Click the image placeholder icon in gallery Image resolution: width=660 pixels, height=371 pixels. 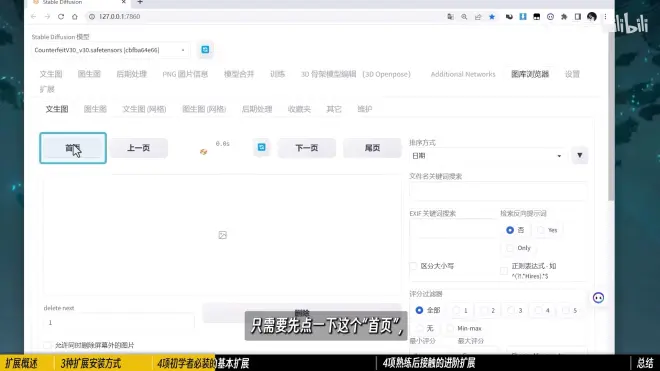[x=223, y=235]
